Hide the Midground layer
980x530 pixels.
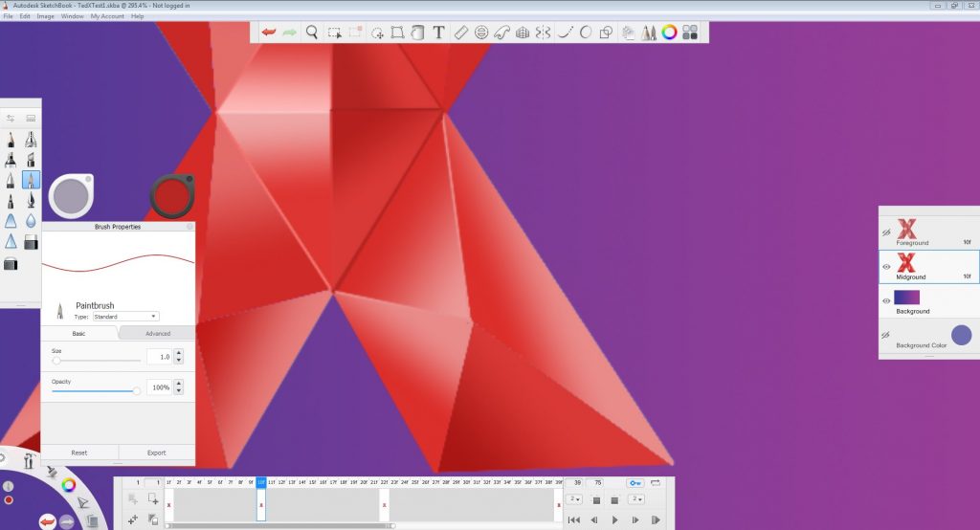[x=886, y=267]
